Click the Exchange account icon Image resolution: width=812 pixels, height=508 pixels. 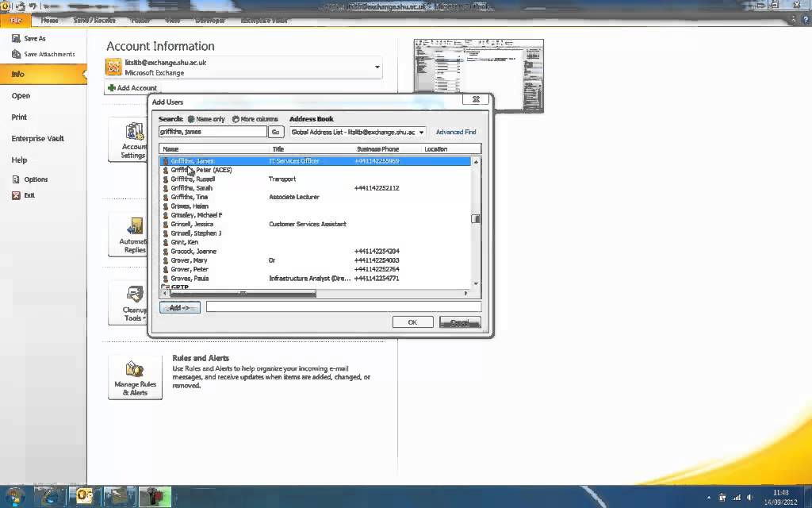pos(113,67)
